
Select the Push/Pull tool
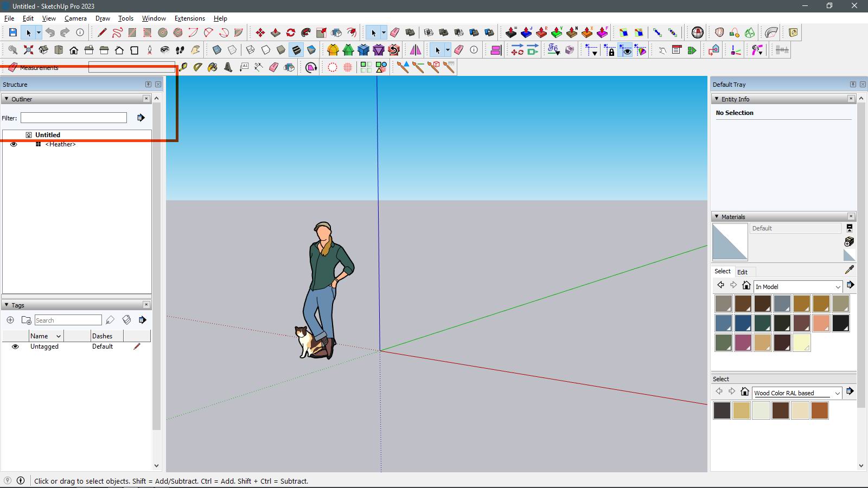pyautogui.click(x=276, y=33)
